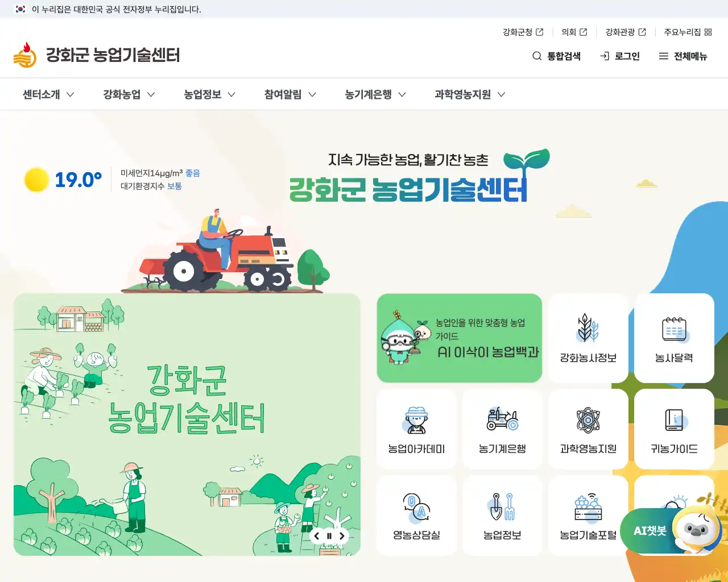The width and height of the screenshot is (728, 582).
Task: Click the 강화관광 external link icon
Action: tap(642, 32)
